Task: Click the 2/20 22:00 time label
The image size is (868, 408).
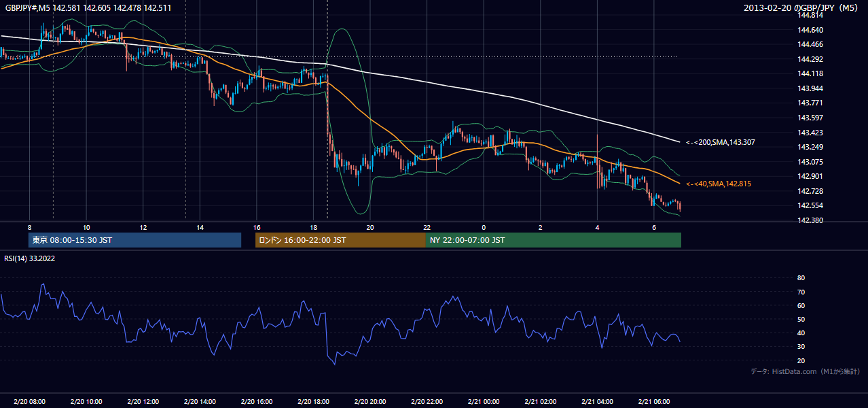Action: [x=427, y=402]
